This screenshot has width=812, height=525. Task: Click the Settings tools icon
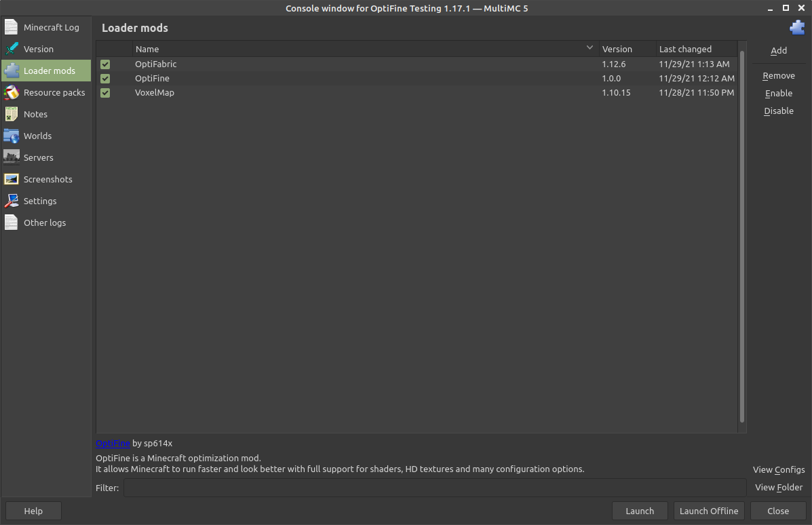coord(11,201)
